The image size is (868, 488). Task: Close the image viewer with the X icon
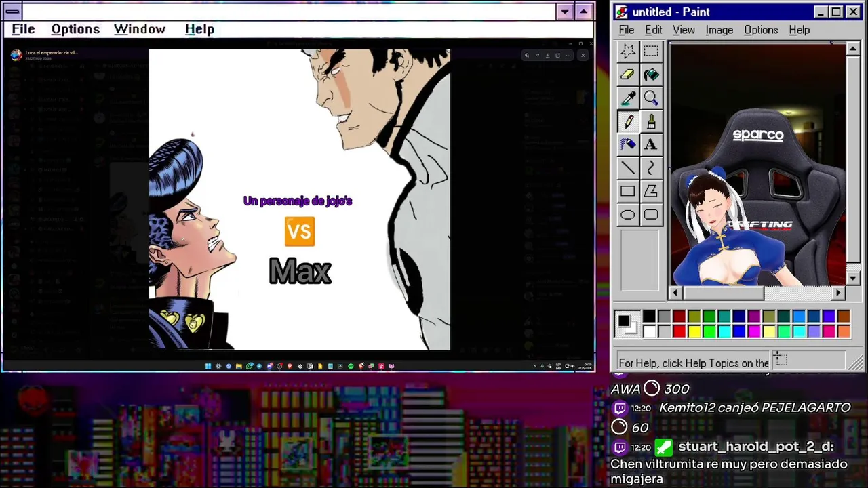[583, 56]
